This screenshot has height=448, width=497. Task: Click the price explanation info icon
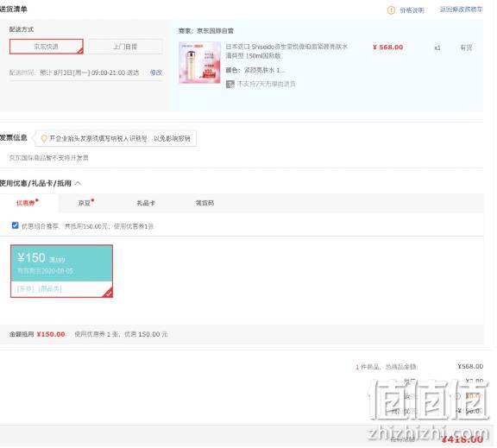pos(391,10)
